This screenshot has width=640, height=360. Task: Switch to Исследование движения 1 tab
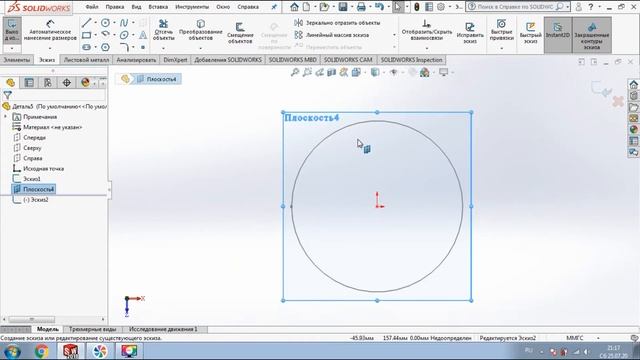click(163, 329)
